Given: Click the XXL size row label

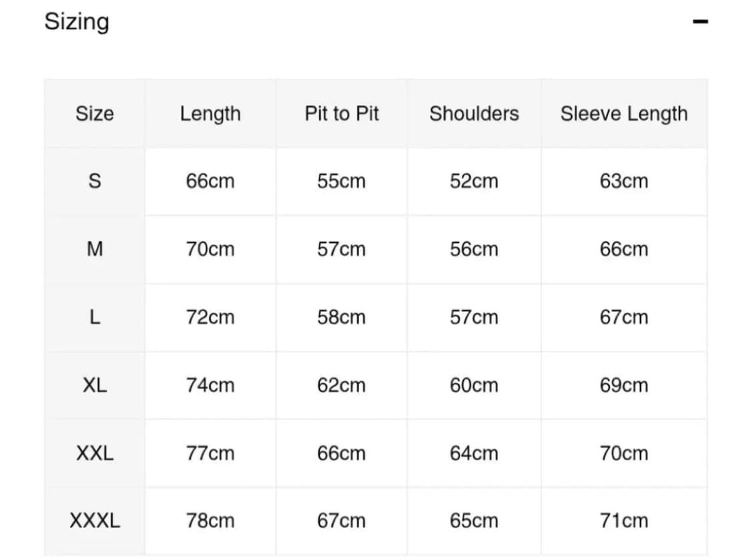Looking at the screenshot, I should click(x=95, y=453).
